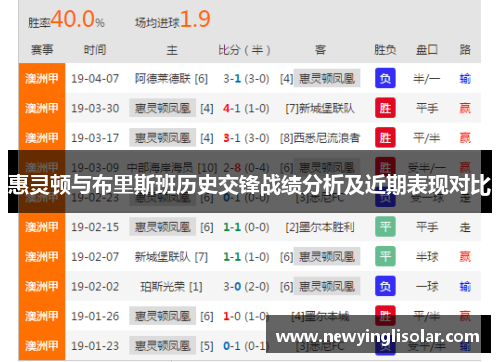Click handicap 平/半 in the 19-03-17 row
500x362 pixels.
(427, 138)
